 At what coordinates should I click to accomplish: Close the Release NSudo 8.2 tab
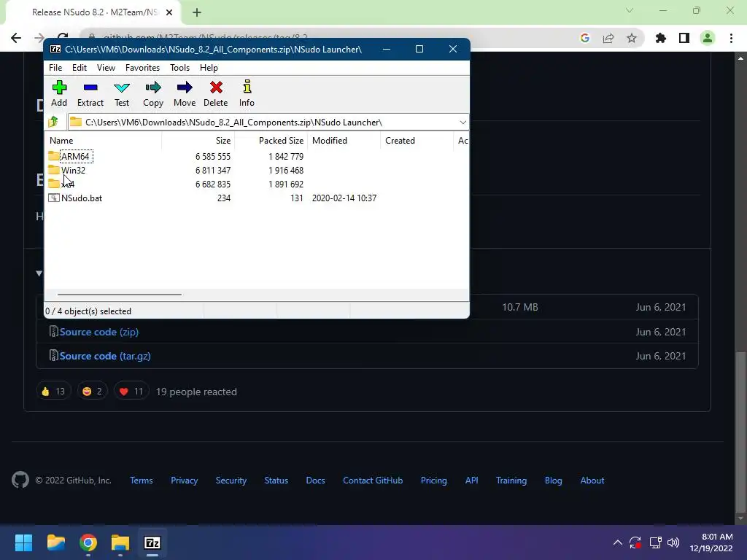(x=169, y=13)
